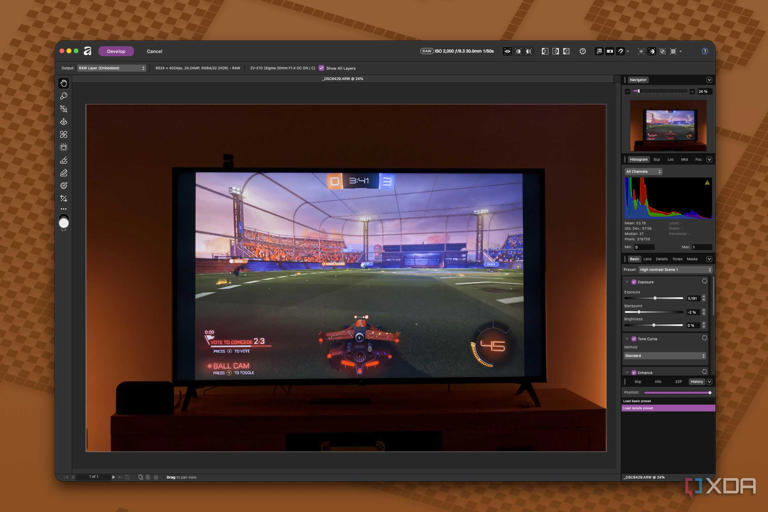Open the dropdown arrow after grid icon
This screenshot has height=512, width=768.
681,51
